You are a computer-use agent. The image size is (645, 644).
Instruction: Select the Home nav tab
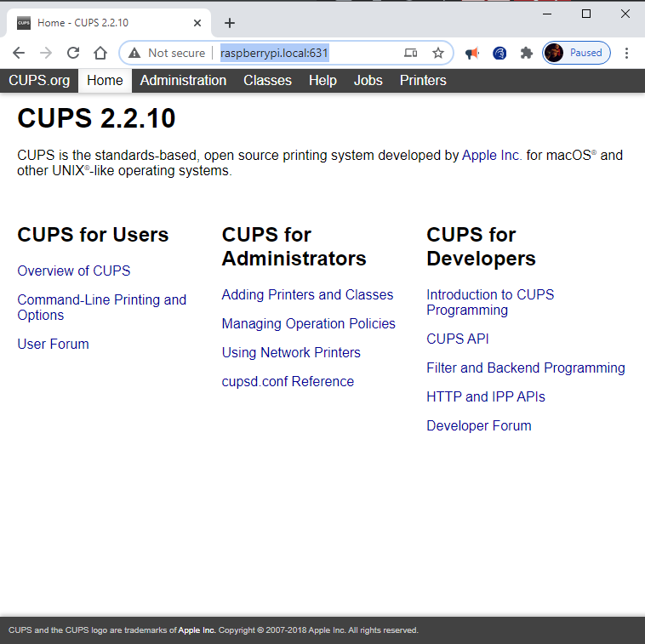(105, 81)
